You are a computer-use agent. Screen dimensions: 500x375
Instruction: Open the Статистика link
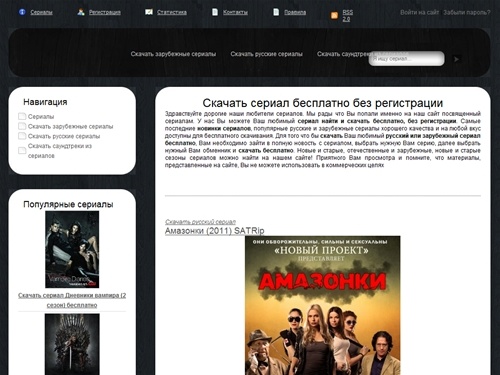pos(172,12)
